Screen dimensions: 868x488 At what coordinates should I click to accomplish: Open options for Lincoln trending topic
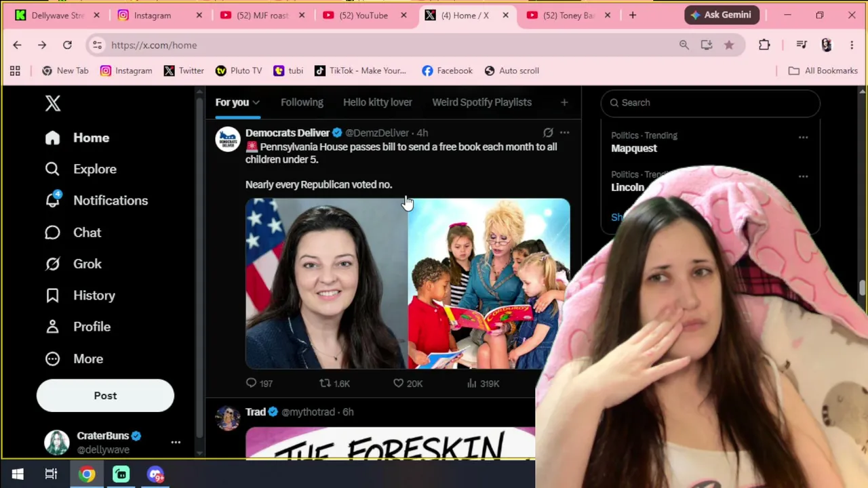coord(803,176)
